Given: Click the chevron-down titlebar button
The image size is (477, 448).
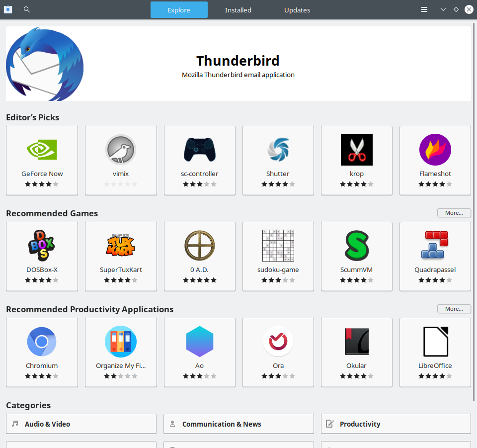Looking at the screenshot, I should 443,9.
